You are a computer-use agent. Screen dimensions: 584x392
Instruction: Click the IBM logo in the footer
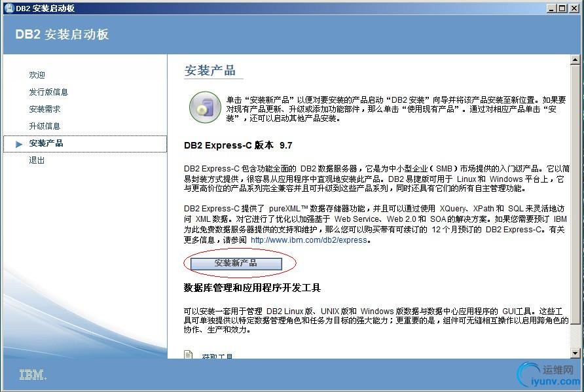click(33, 375)
